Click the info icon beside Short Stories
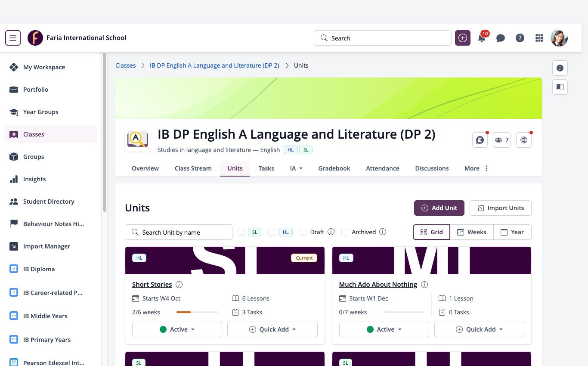The width and height of the screenshot is (588, 366). 179,285
